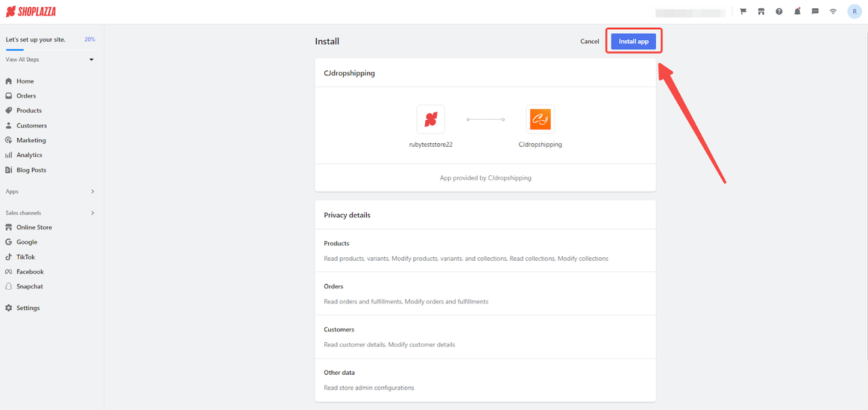The height and width of the screenshot is (410, 868).
Task: Expand the Sales channels chevron
Action: click(x=92, y=213)
